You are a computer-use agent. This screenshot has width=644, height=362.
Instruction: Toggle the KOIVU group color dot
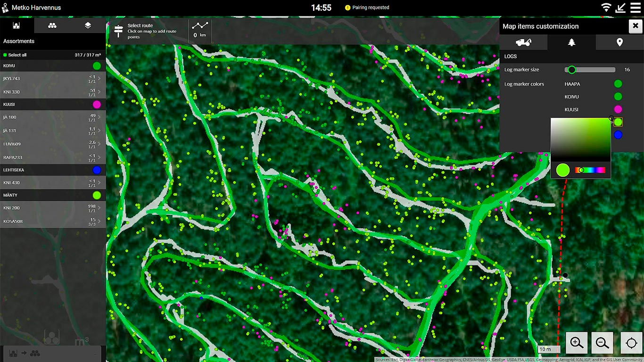(97, 66)
